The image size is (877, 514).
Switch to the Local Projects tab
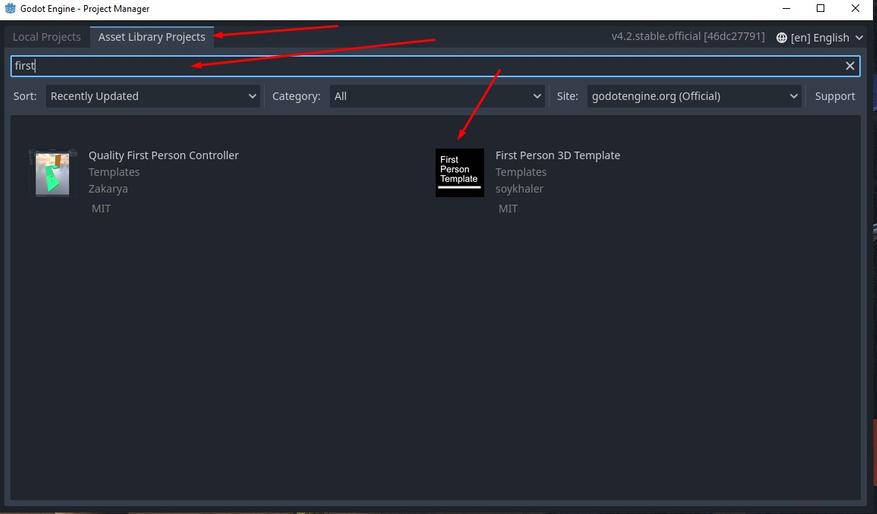[46, 37]
